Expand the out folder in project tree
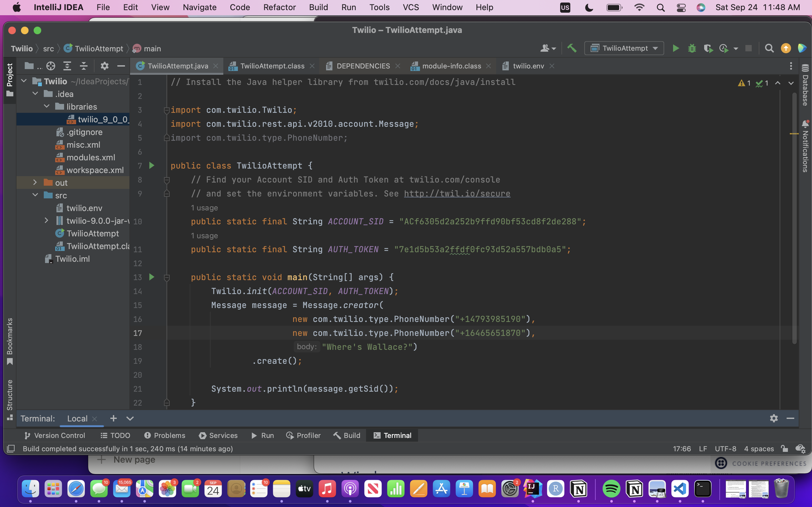Screen dimensions: 812x507 35,183
